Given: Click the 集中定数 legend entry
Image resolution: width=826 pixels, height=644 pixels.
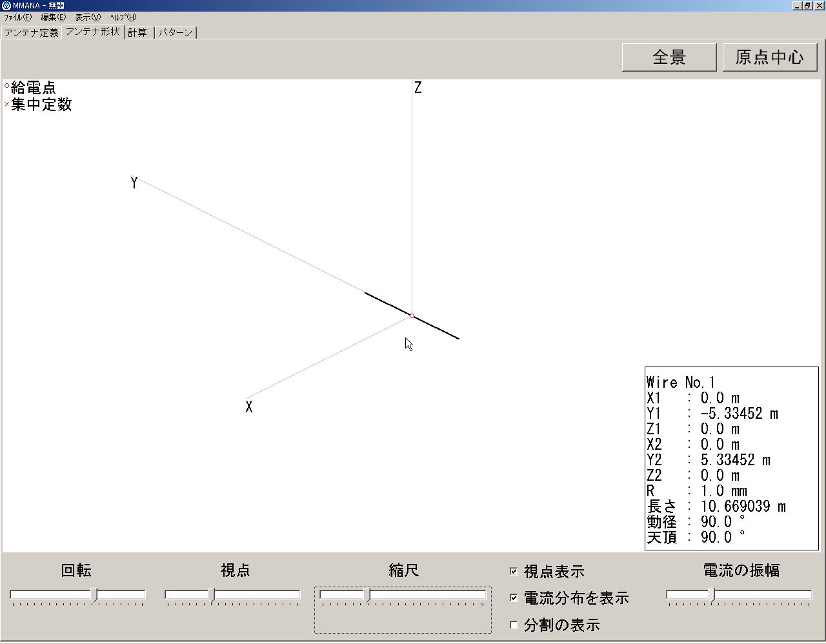Looking at the screenshot, I should point(37,104).
